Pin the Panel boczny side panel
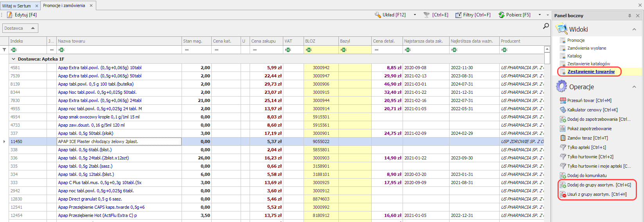The height and width of the screenshot is (222, 644). pos(630,16)
